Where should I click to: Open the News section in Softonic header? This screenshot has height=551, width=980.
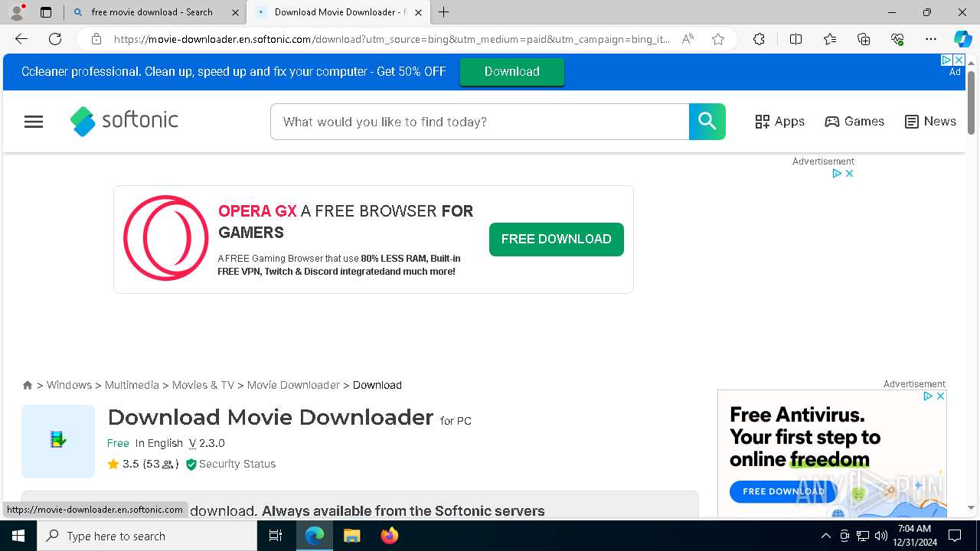pyautogui.click(x=930, y=122)
